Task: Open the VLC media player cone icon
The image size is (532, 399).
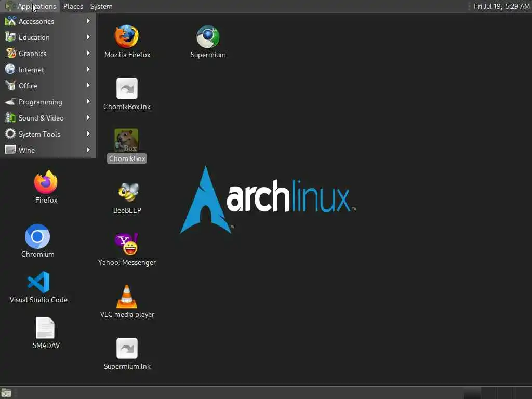Action: (x=127, y=296)
